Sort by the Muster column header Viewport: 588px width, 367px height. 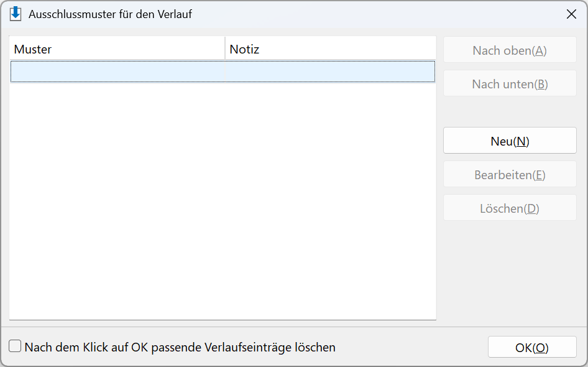117,49
